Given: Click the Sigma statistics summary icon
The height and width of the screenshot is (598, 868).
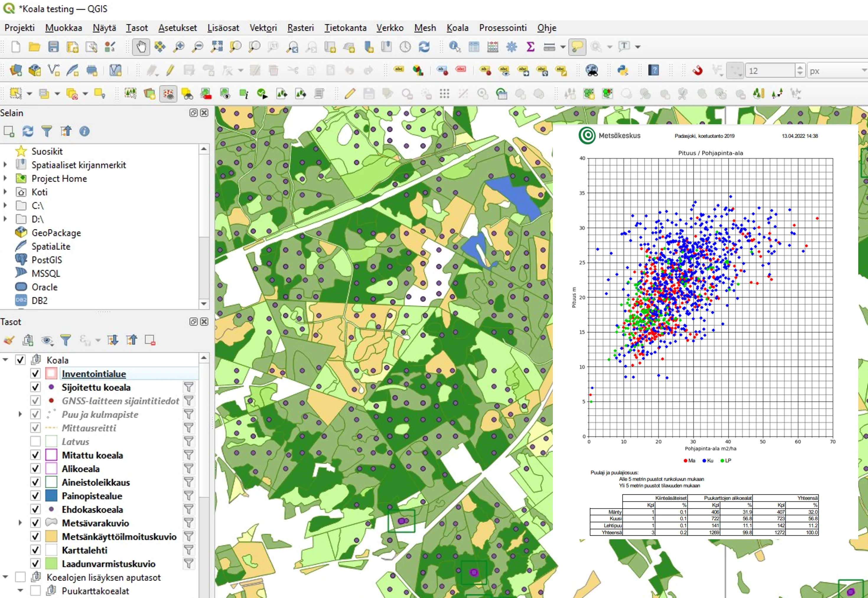Looking at the screenshot, I should [x=530, y=47].
